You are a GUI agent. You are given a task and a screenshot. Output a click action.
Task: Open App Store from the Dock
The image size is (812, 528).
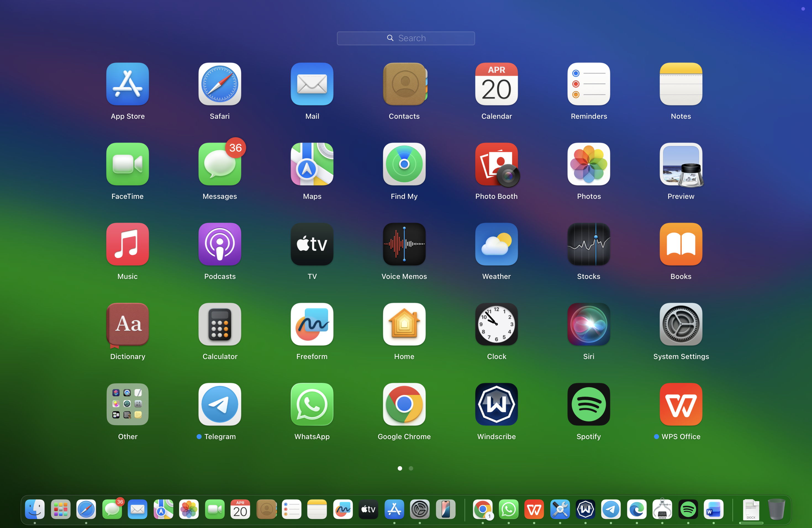pyautogui.click(x=394, y=509)
